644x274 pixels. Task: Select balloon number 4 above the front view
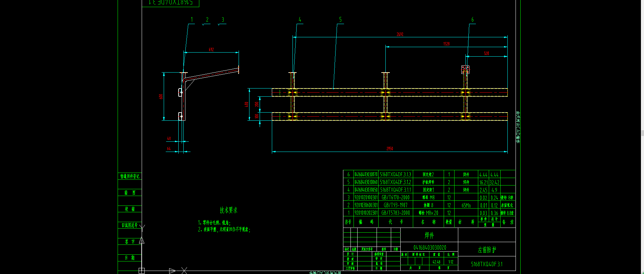point(300,20)
